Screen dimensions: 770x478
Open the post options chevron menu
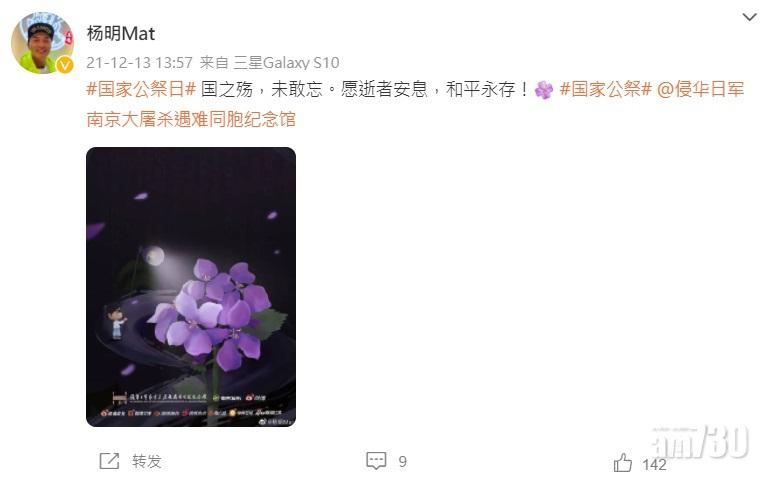coord(749,17)
